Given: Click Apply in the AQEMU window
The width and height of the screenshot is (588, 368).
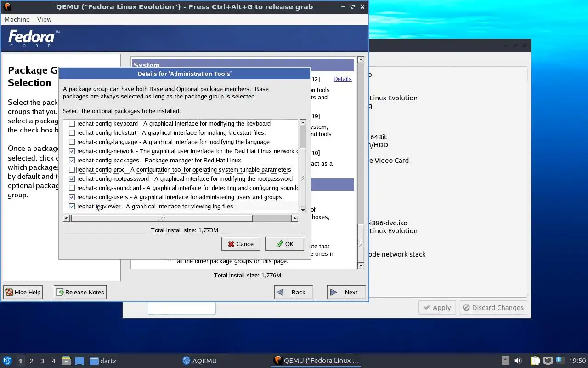Looking at the screenshot, I should pos(437,308).
